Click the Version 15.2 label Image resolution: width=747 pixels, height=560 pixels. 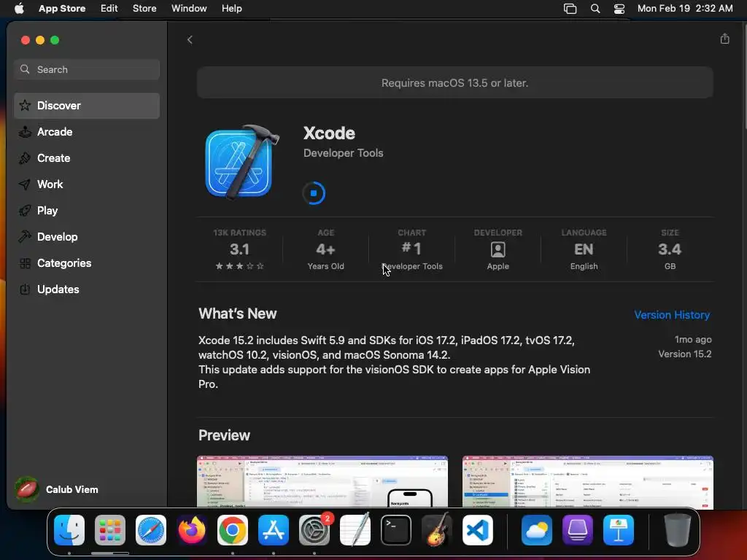click(x=684, y=354)
